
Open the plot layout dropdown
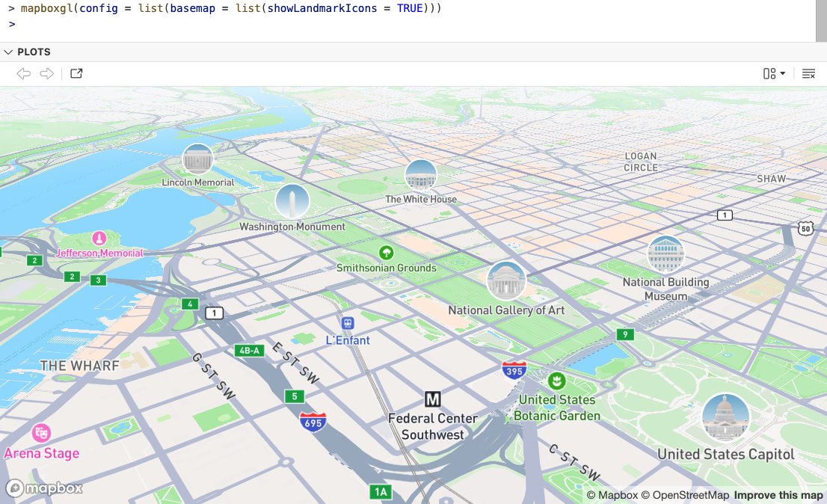click(774, 73)
